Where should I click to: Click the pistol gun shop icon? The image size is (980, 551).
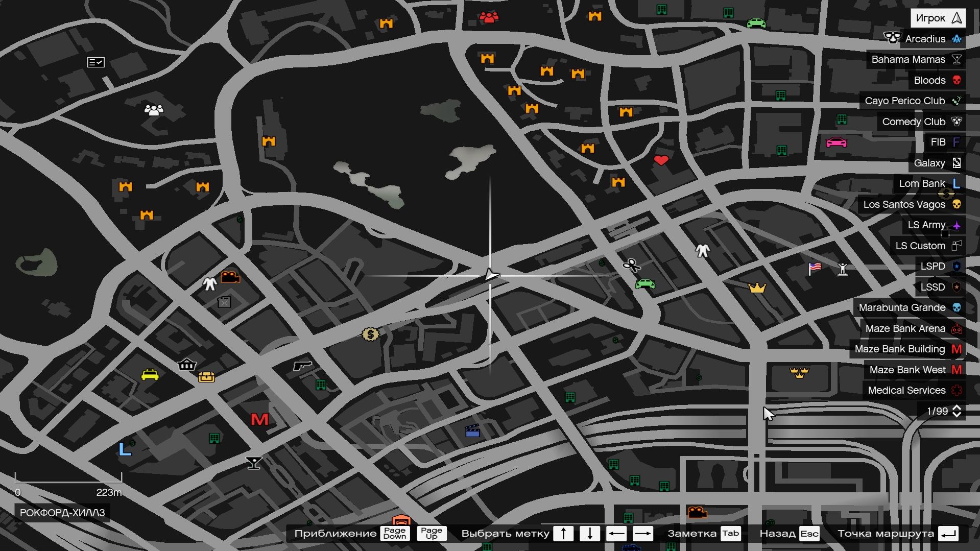tap(302, 365)
